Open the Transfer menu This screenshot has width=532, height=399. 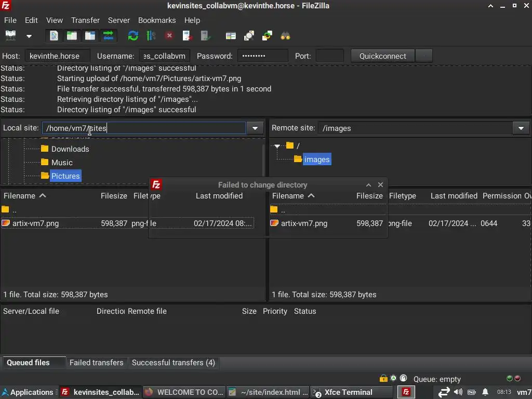[85, 20]
